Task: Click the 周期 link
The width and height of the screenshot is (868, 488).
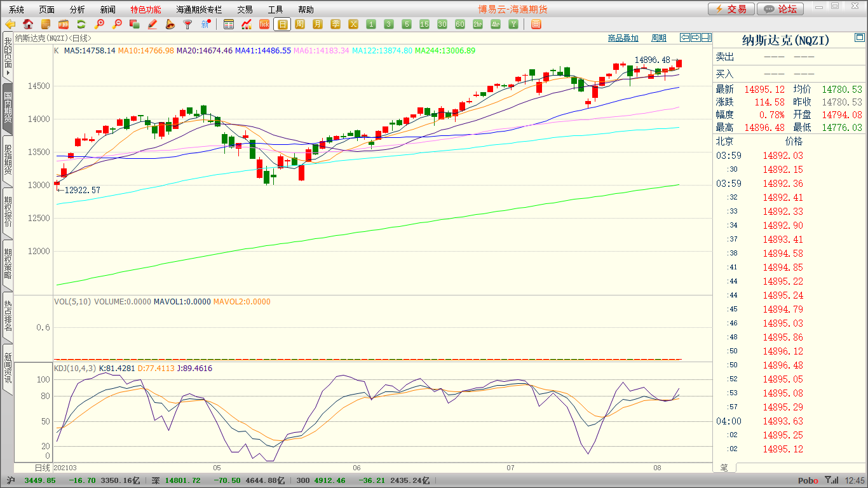Action: [x=659, y=38]
